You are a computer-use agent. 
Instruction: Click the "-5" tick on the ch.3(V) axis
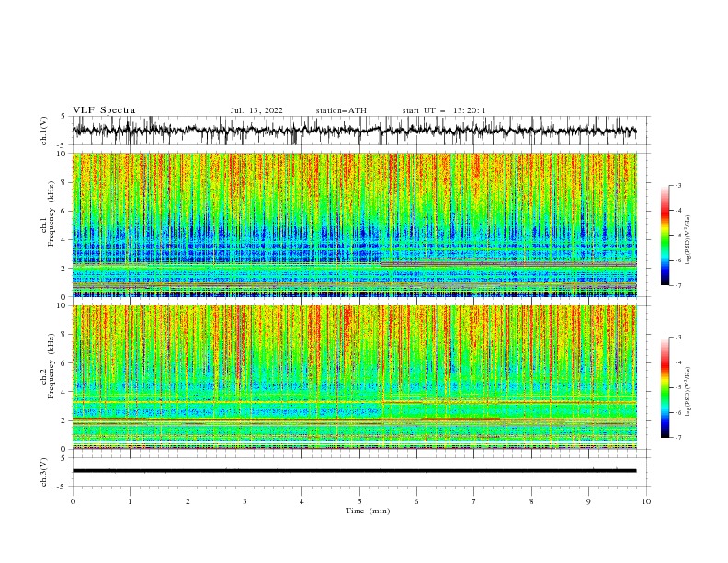click(62, 487)
